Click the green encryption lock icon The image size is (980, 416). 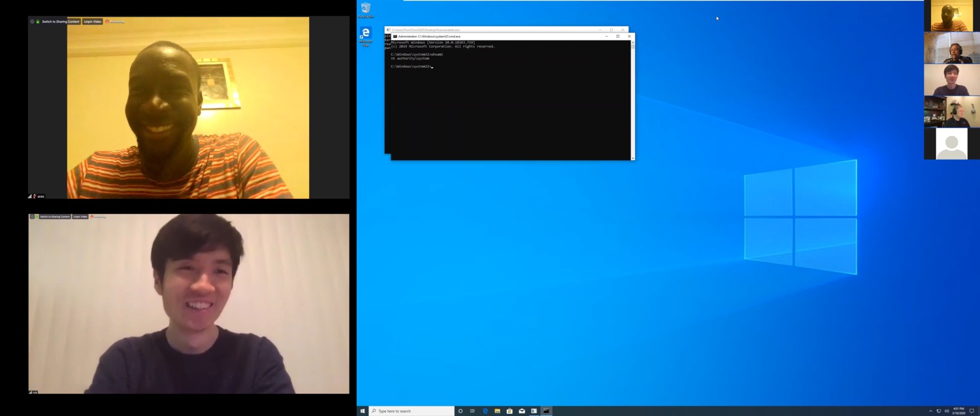pos(38,22)
